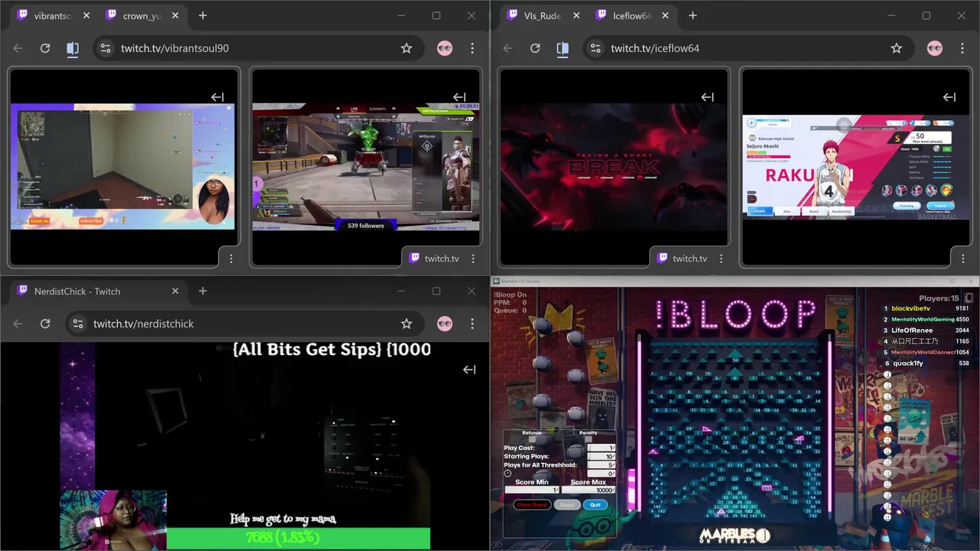Click Close Scene button in Marbles

[532, 505]
